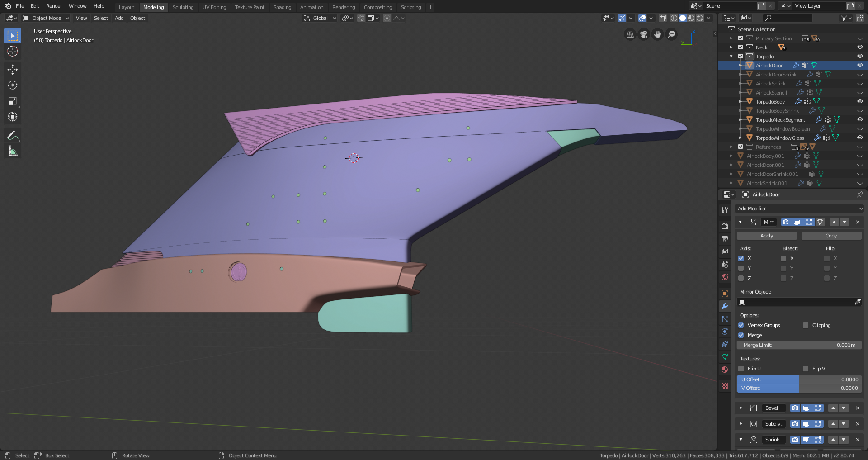This screenshot has height=460, width=868.
Task: Select the Scale tool in the toolbar
Action: coord(13,101)
